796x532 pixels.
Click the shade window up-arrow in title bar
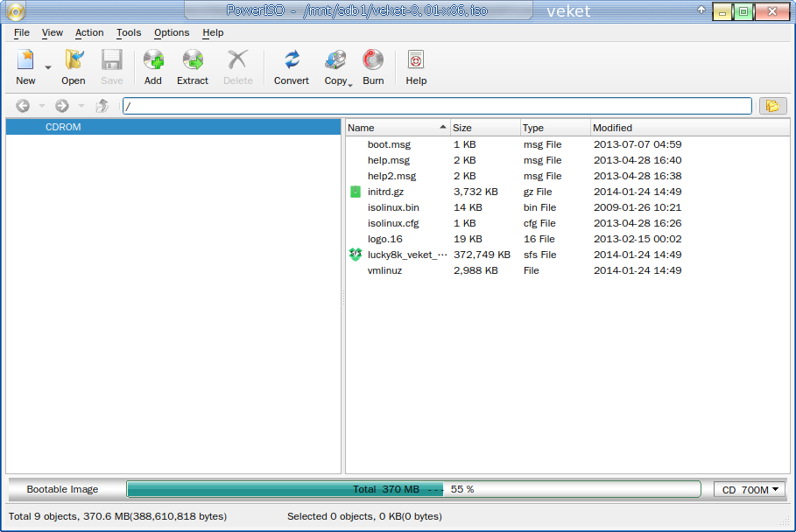(x=701, y=10)
